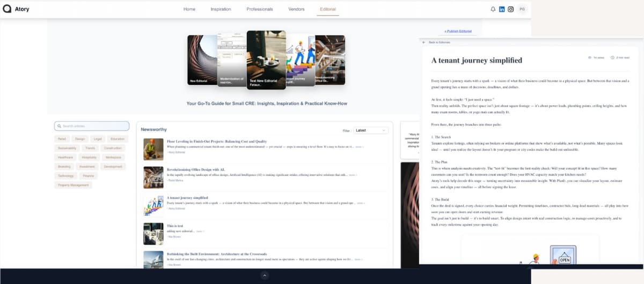Open the A tenant journey simplified list article
Screen dimensions: 644x284
pyautogui.click(x=187, y=198)
